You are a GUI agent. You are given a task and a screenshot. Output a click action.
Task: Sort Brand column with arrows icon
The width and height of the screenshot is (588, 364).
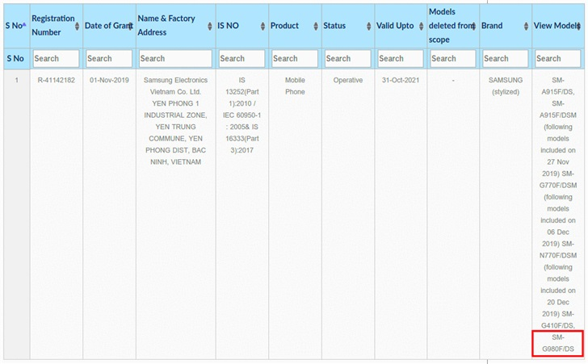(x=526, y=26)
